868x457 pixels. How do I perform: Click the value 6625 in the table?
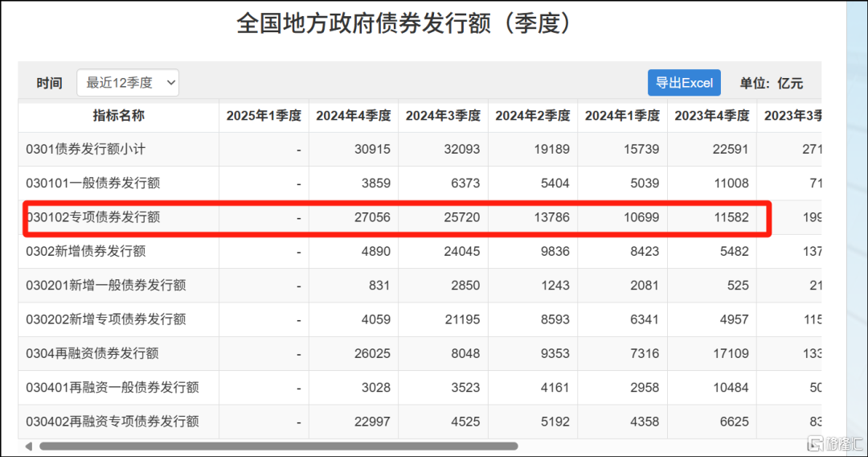click(x=734, y=422)
